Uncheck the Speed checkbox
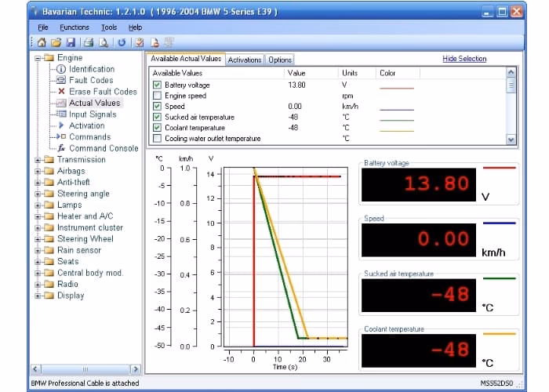 pos(157,107)
